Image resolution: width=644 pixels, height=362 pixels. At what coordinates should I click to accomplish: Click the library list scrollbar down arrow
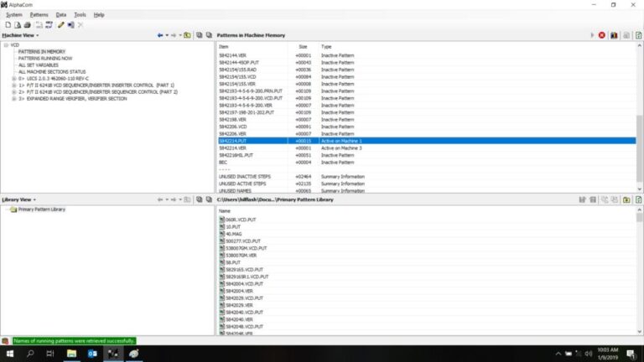point(640,332)
